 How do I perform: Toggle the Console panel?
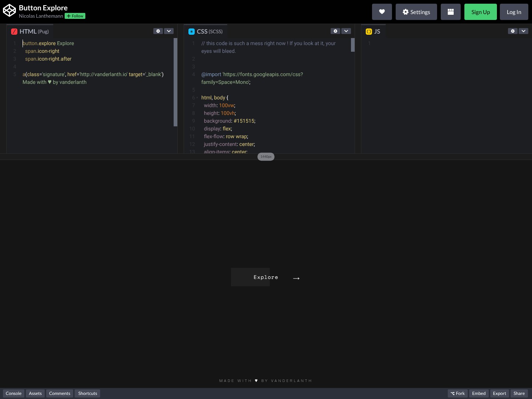[14, 393]
